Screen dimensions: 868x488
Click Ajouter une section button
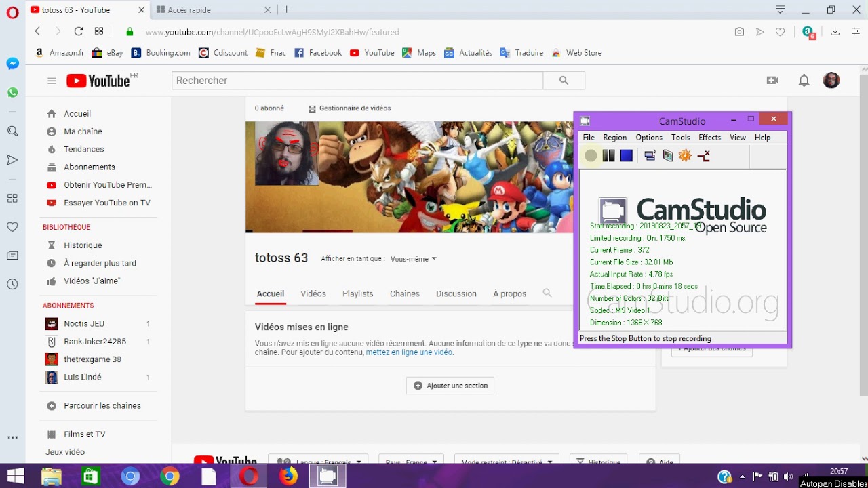coord(450,386)
